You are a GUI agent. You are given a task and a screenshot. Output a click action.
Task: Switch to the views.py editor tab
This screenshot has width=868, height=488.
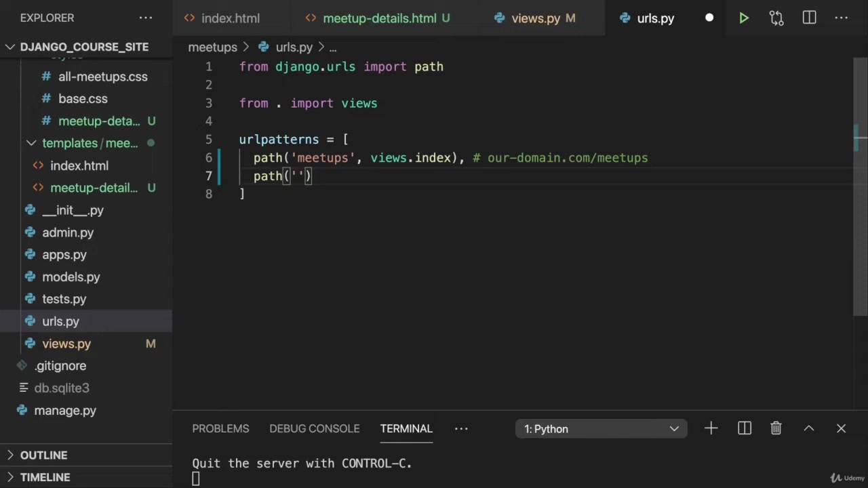[x=535, y=18]
